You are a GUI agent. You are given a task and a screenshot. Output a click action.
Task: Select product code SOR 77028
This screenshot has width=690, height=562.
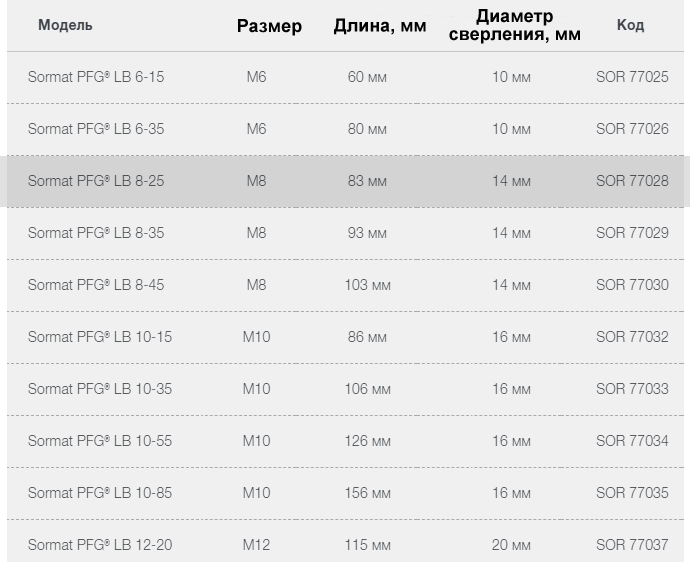click(x=632, y=181)
